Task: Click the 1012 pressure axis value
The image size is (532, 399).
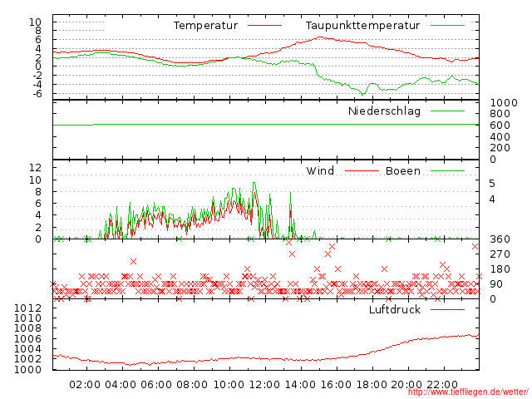Action: point(27,308)
